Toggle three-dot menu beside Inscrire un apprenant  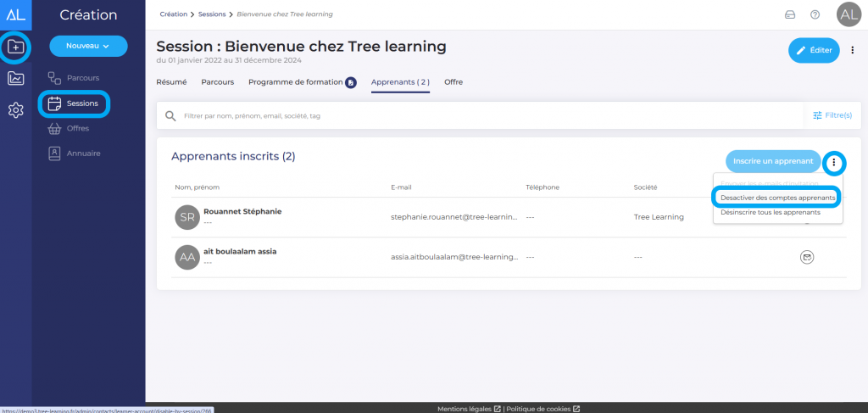[834, 162]
